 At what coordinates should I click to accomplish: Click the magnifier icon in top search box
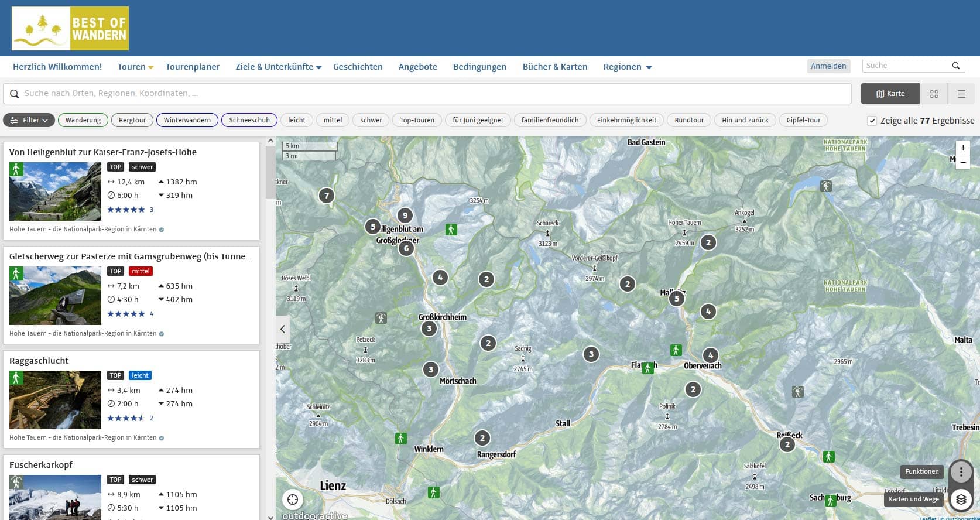[956, 66]
